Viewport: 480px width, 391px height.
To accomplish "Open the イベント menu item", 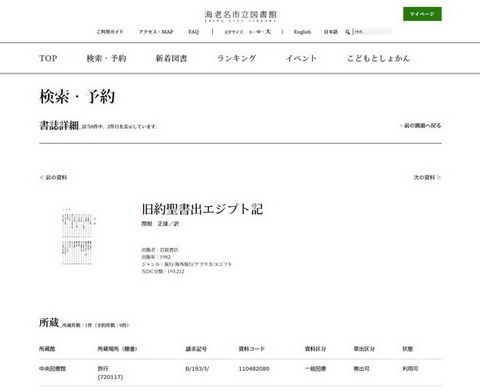I will pos(301,58).
